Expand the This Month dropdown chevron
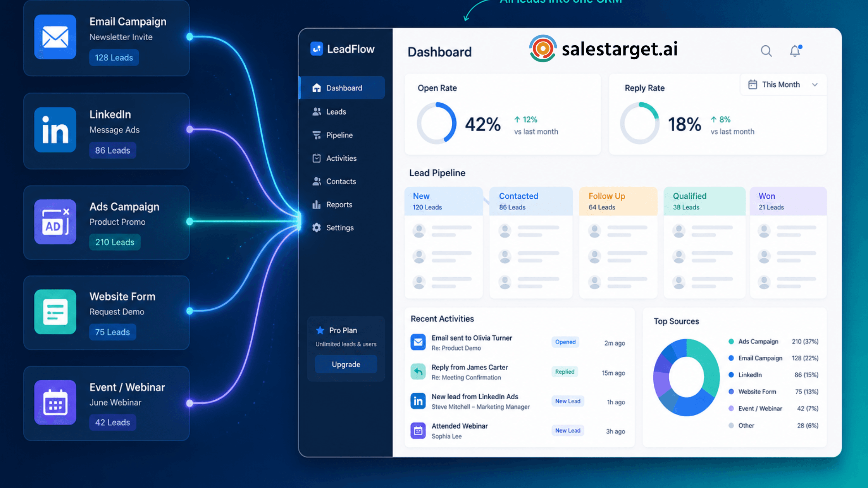 [815, 84]
